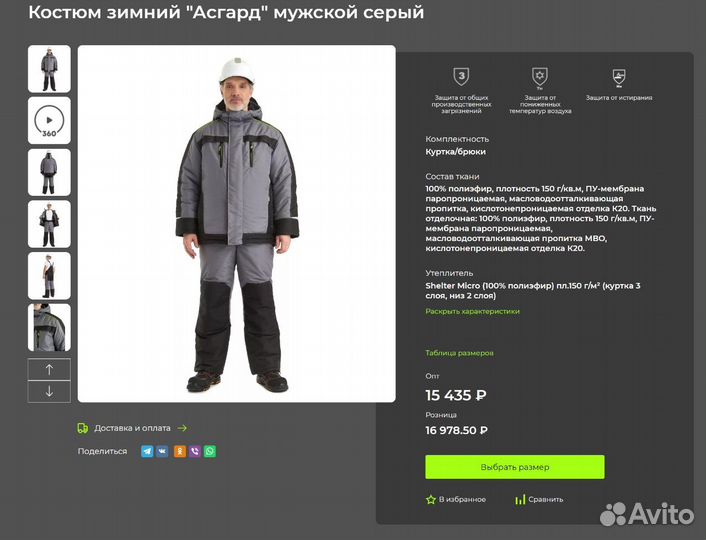Viewport: 706px width, 540px height.
Task: Share via WhatsApp icon
Action: (x=210, y=451)
